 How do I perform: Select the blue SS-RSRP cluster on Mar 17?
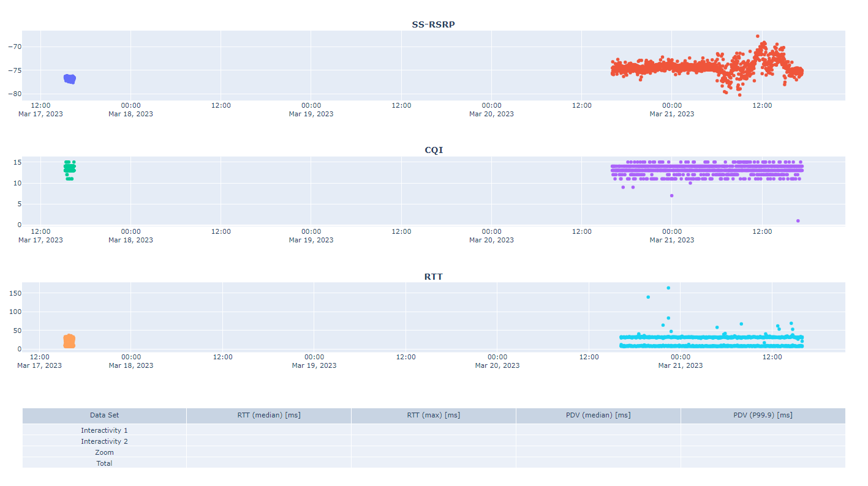(x=70, y=78)
